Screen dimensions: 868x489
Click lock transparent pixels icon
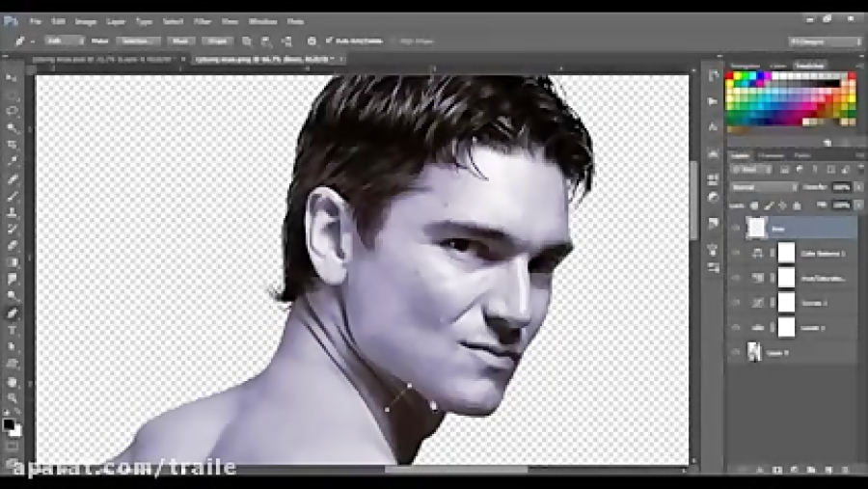pyautogui.click(x=754, y=205)
